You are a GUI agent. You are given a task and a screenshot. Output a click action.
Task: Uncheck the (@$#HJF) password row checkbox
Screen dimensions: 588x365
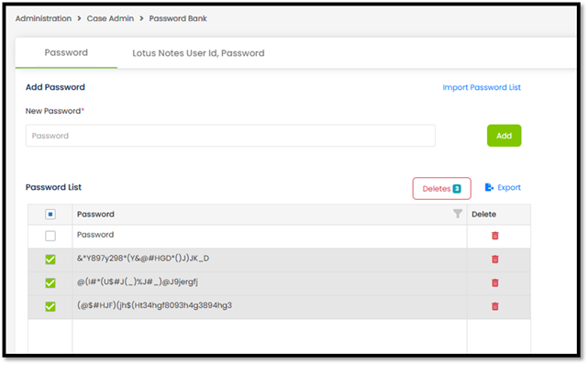point(50,306)
